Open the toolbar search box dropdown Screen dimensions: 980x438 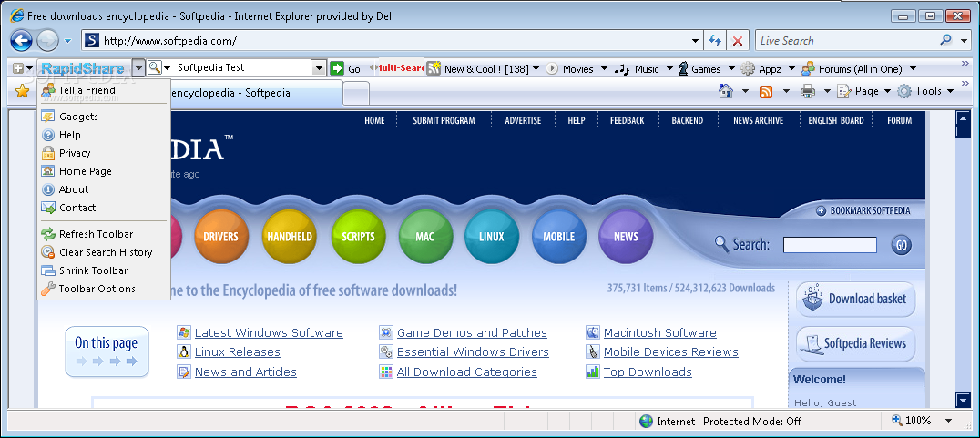click(319, 68)
